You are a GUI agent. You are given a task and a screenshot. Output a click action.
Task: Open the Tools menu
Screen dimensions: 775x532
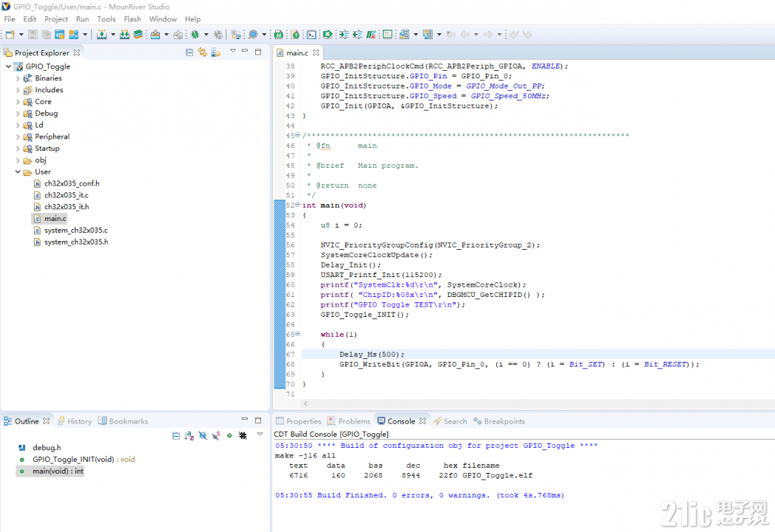click(106, 19)
